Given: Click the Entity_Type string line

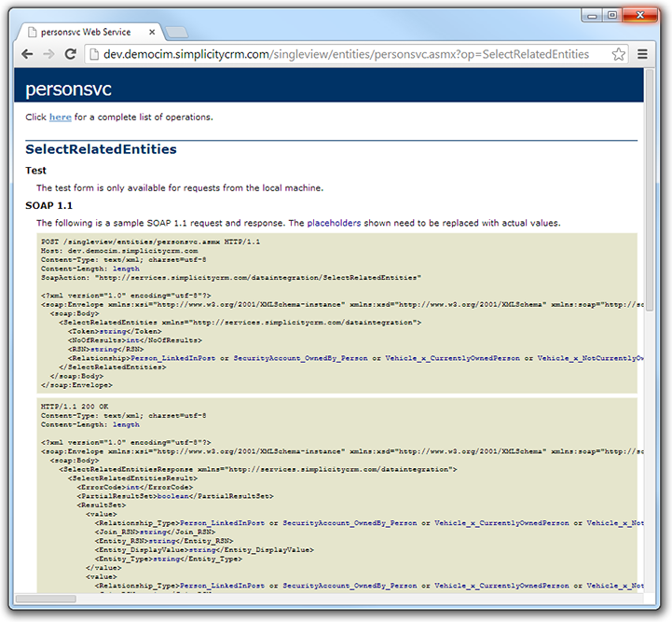Looking at the screenshot, I should point(169,559).
